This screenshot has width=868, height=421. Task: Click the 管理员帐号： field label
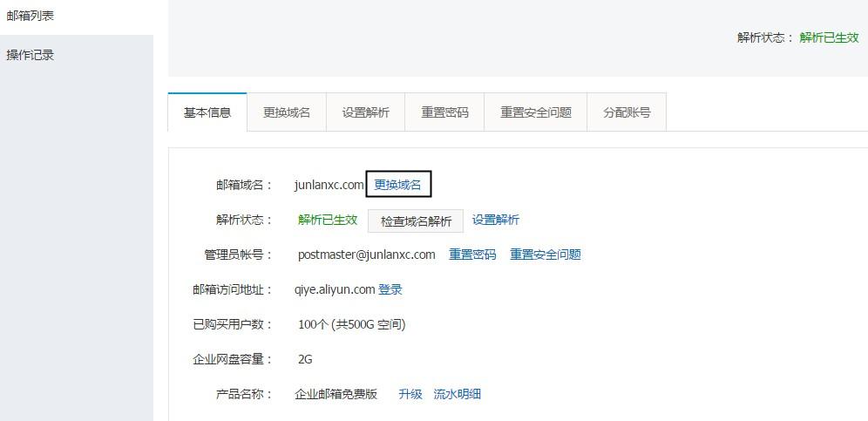tap(239, 255)
